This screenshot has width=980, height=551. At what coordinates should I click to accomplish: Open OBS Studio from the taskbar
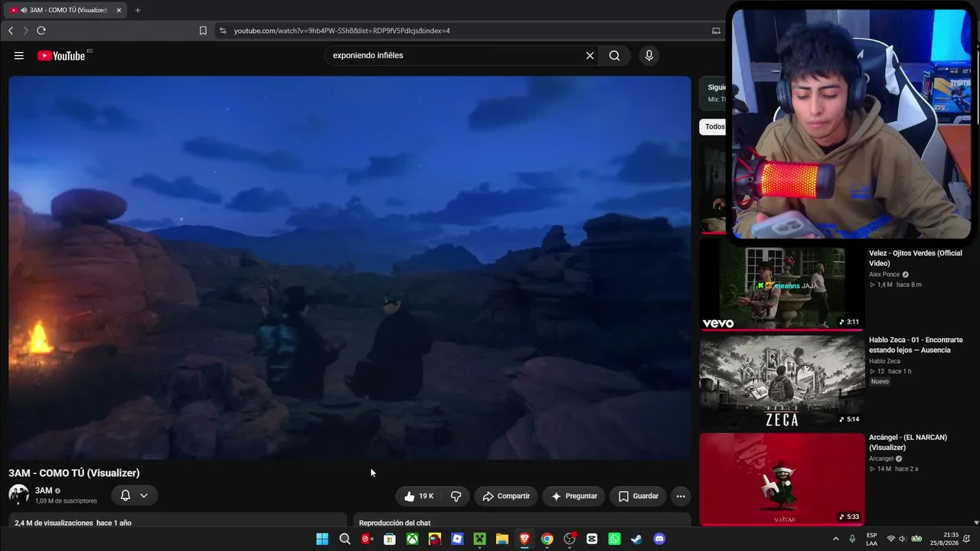coord(570,539)
